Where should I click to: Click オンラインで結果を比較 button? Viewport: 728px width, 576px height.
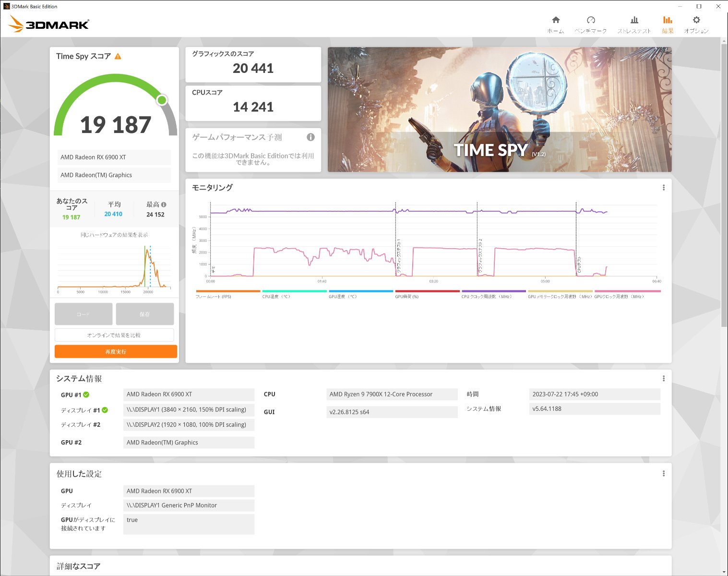[114, 335]
